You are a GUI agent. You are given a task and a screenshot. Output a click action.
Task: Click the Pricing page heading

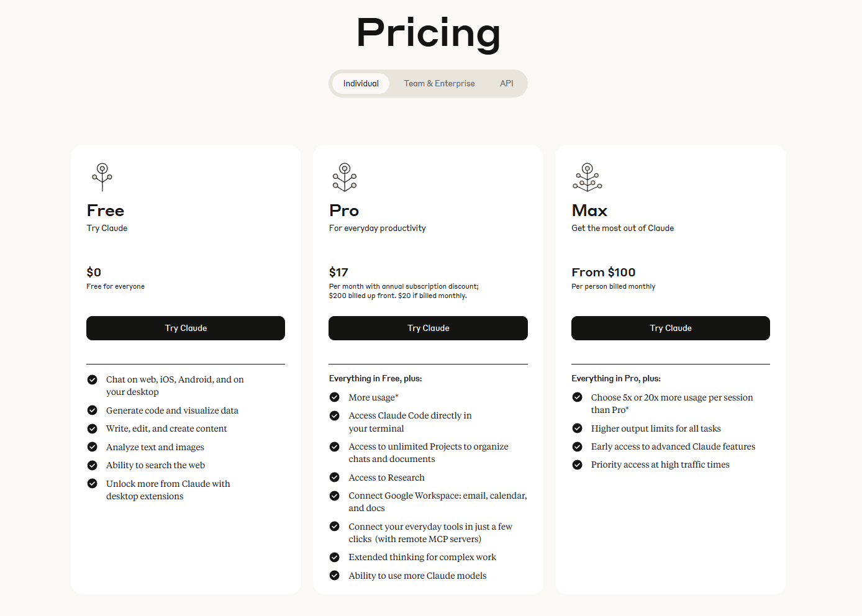[429, 33]
